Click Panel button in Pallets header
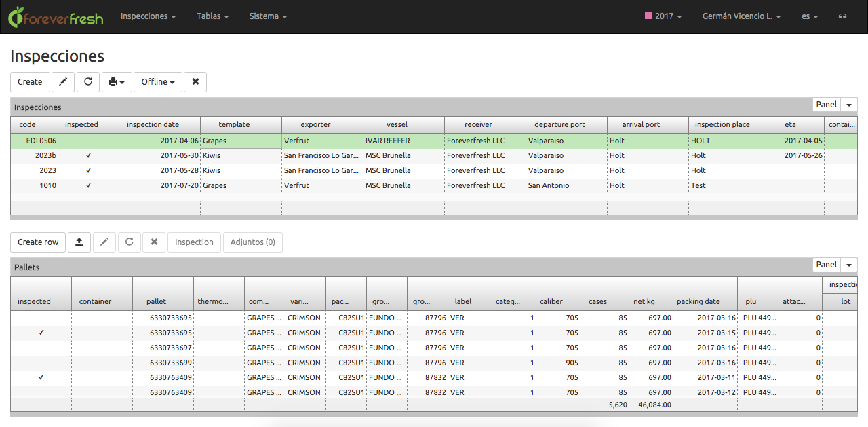Viewport: 868px width, 427px height. pyautogui.click(x=827, y=265)
